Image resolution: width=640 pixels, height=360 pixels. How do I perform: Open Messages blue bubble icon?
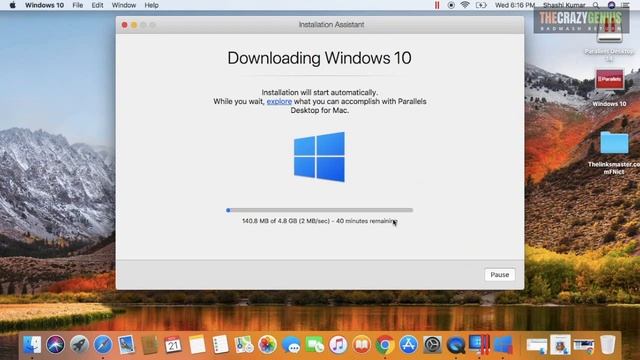291,345
